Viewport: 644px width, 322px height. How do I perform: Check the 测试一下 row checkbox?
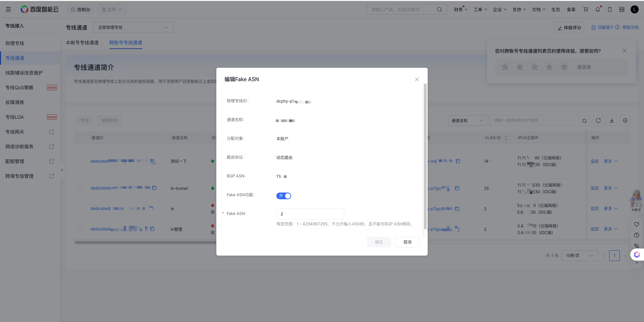80,161
